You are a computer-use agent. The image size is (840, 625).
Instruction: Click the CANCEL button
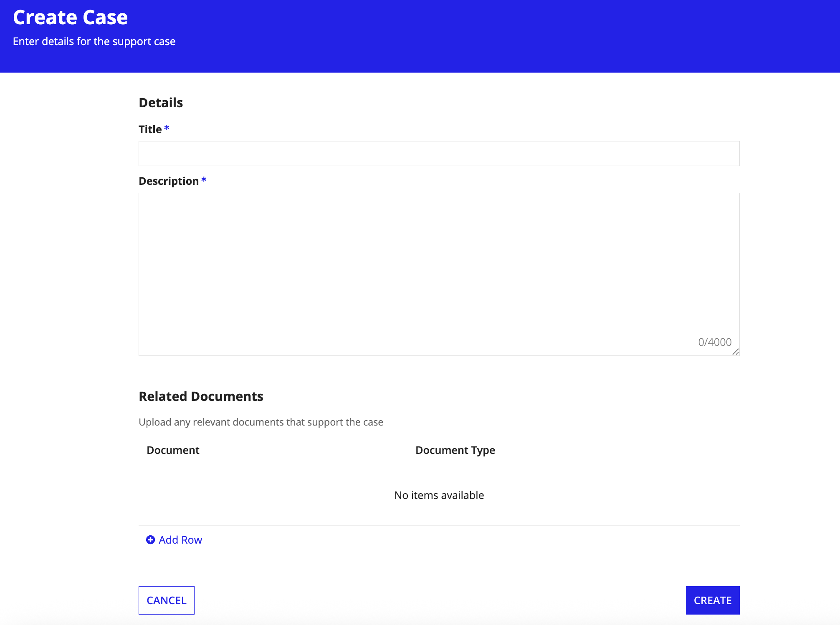tap(167, 600)
